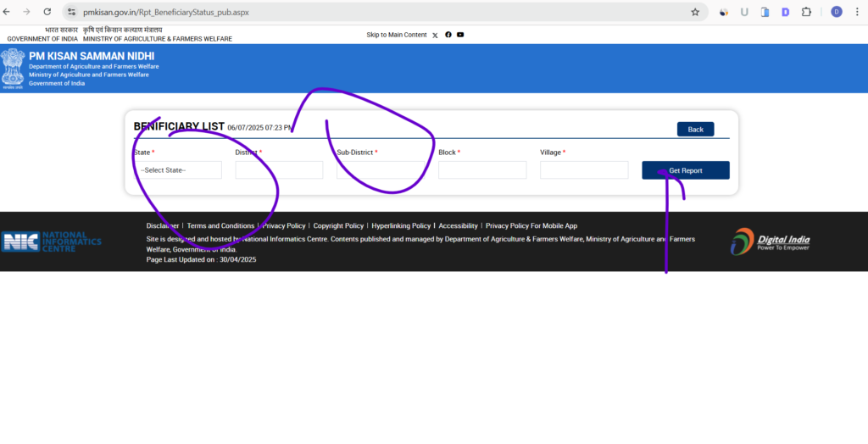Open the Disclaimer footer link

(163, 226)
